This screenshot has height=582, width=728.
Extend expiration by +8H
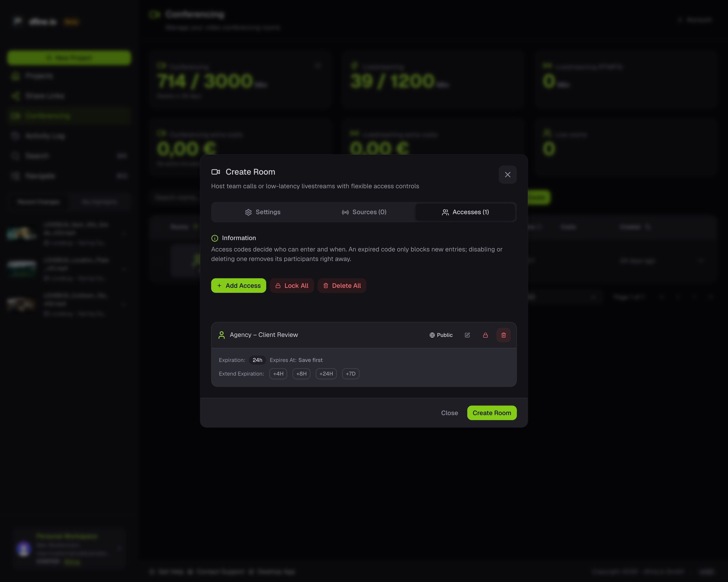point(301,373)
